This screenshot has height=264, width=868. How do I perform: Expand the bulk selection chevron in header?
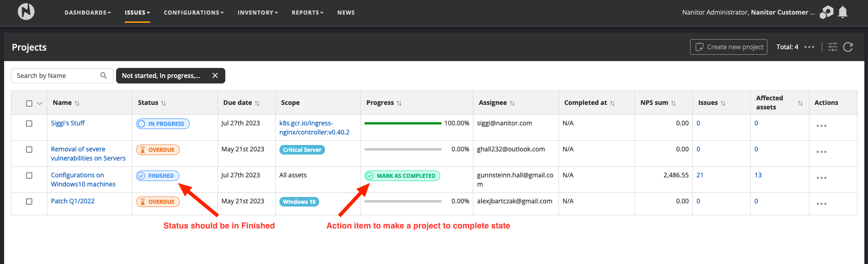tap(40, 104)
